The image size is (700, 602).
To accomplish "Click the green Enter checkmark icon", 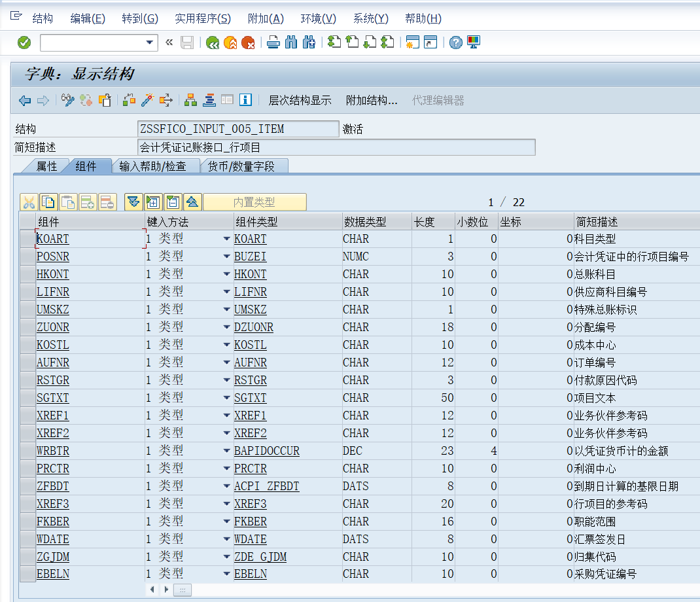I will [x=24, y=43].
